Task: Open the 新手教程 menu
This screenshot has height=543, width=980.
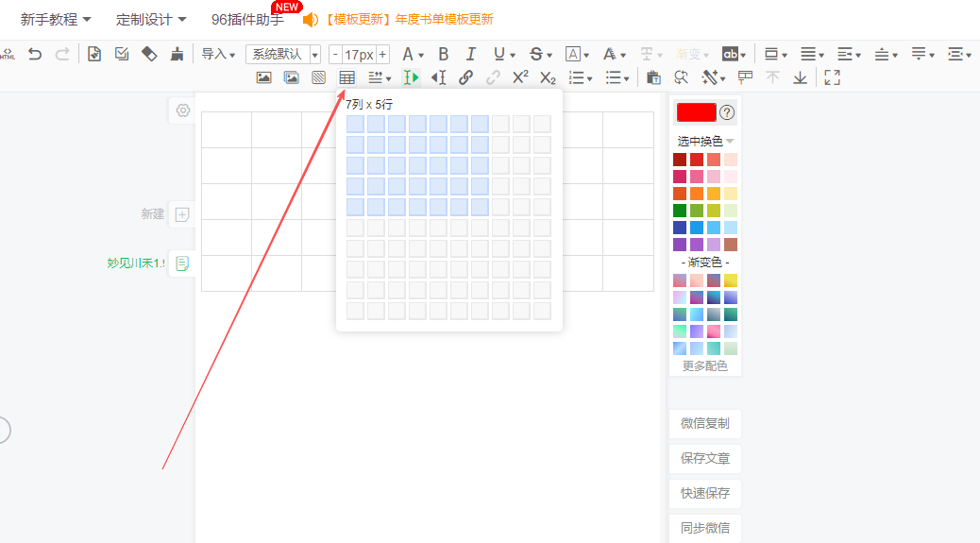Action: [56, 19]
